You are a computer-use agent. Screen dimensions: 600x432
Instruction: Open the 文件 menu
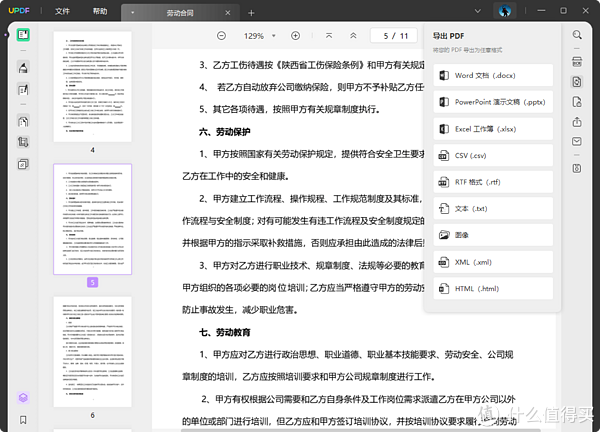point(62,12)
